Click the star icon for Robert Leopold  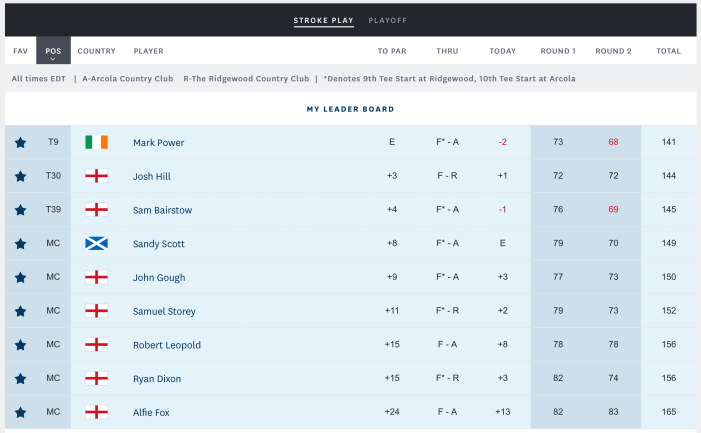(x=20, y=345)
